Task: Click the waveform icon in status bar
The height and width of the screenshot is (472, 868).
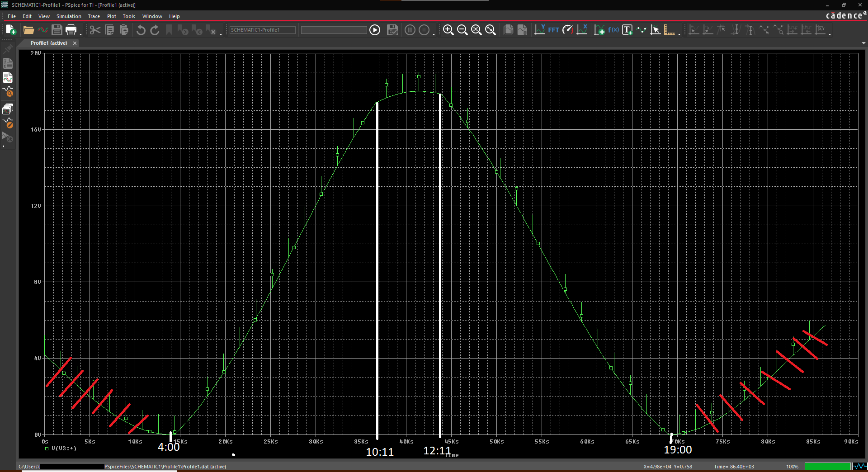Action: [859, 466]
